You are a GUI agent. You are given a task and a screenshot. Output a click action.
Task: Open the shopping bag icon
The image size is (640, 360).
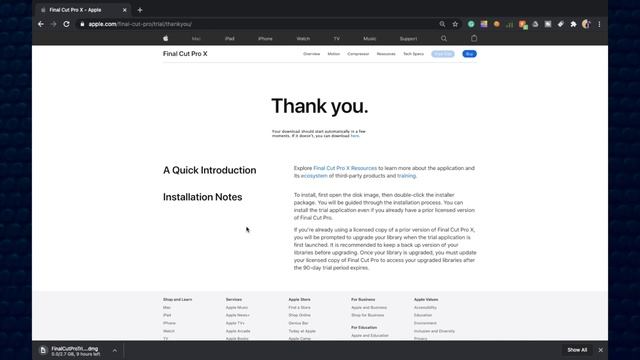coord(474,38)
